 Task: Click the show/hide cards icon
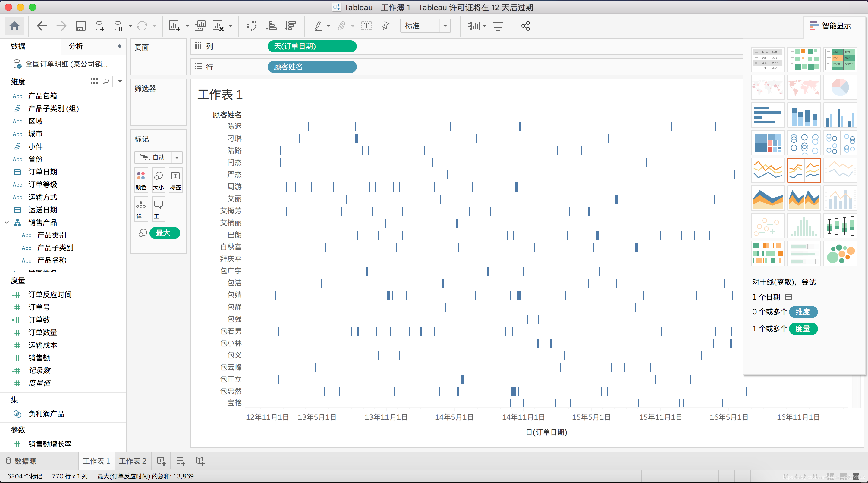pyautogui.click(x=473, y=26)
